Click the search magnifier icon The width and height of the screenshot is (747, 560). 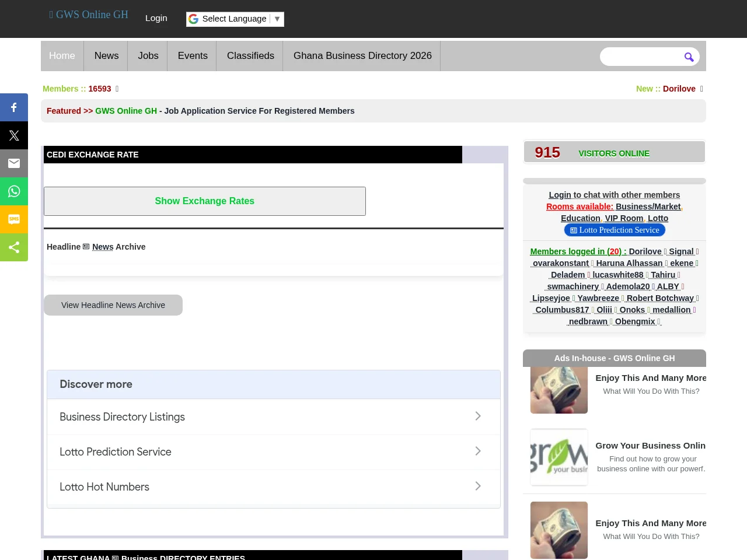[x=689, y=57]
